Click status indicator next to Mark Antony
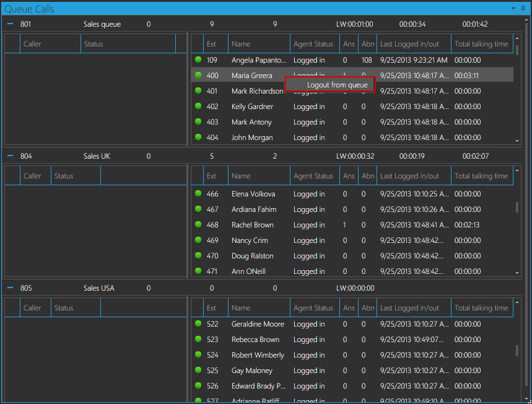The height and width of the screenshot is (404, 532). click(198, 121)
